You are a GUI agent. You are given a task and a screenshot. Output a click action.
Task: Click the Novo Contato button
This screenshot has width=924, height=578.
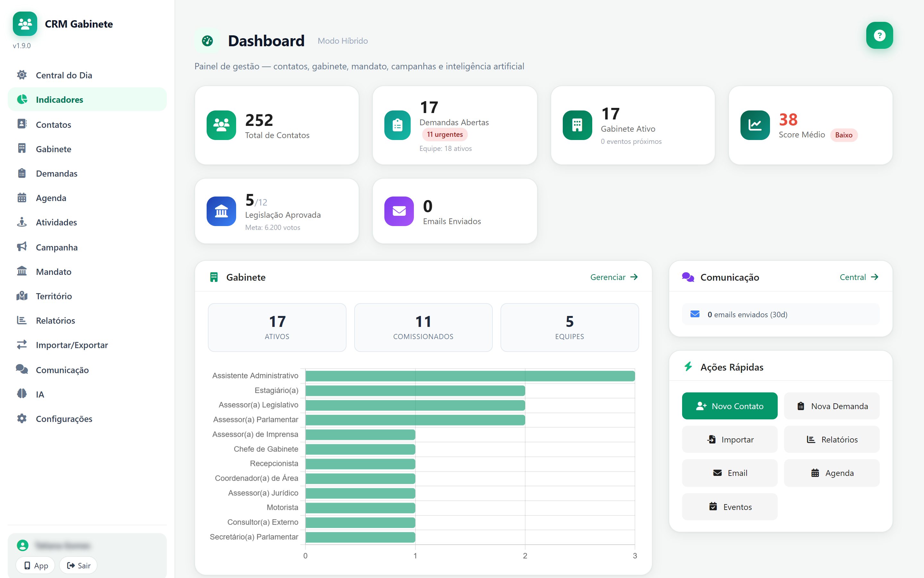(730, 406)
